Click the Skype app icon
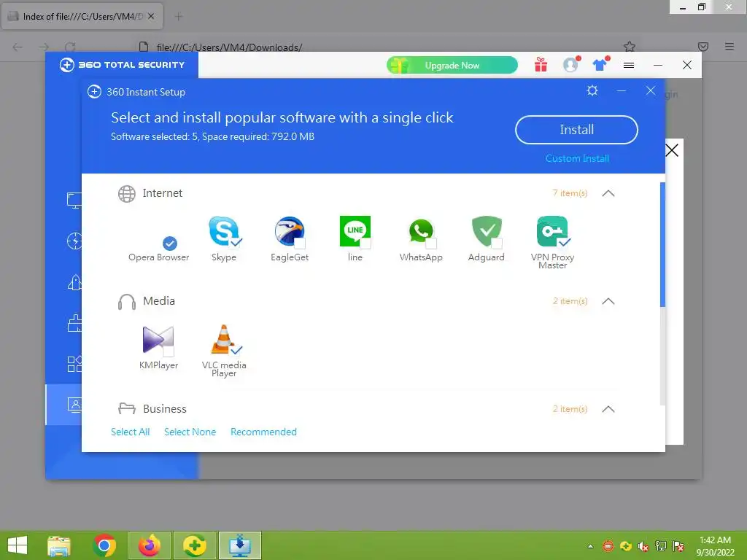This screenshot has height=560, width=747. 223,231
